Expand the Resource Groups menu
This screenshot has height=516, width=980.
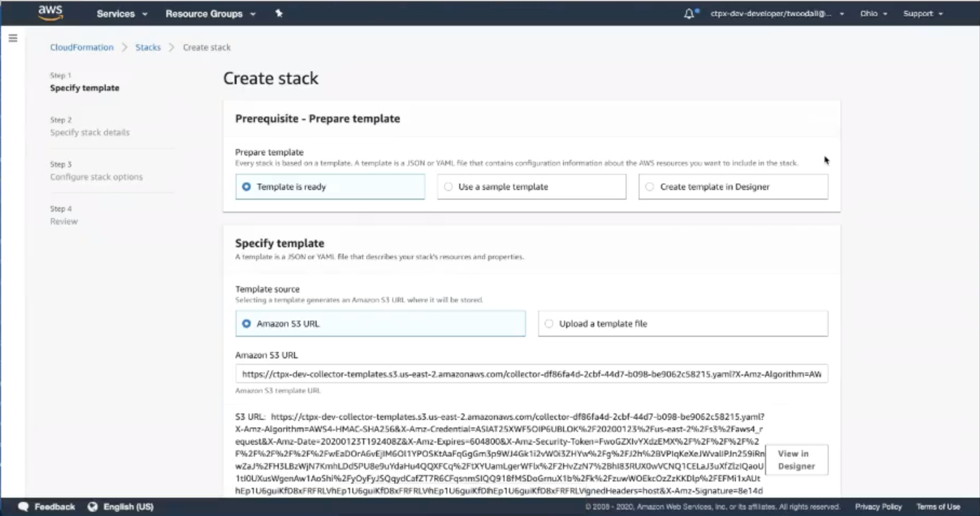[210, 14]
